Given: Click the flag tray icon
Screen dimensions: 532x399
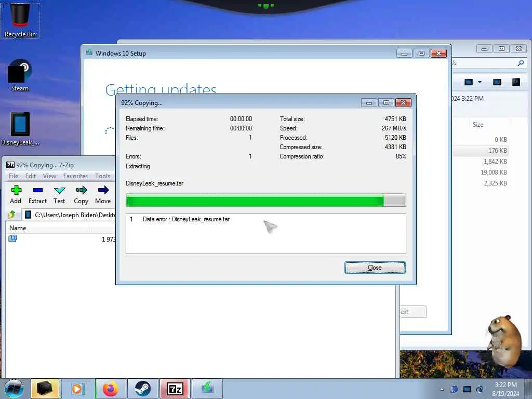Looking at the screenshot, I should [454, 389].
